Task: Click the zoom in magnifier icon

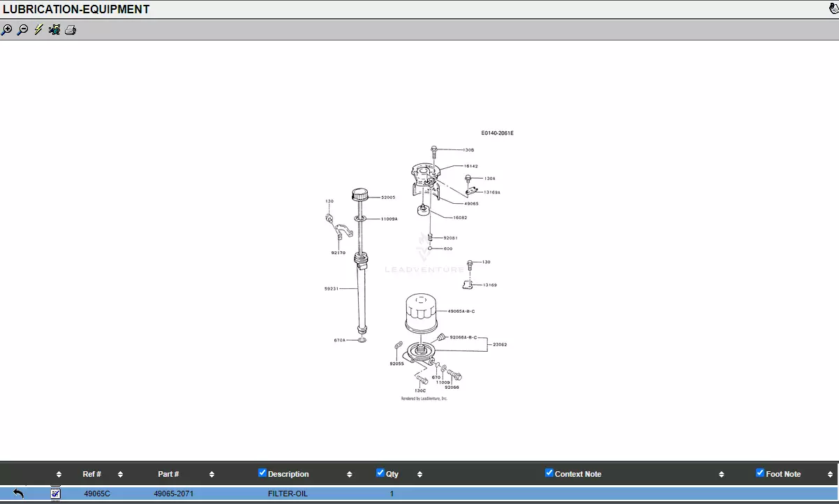Action: point(7,30)
